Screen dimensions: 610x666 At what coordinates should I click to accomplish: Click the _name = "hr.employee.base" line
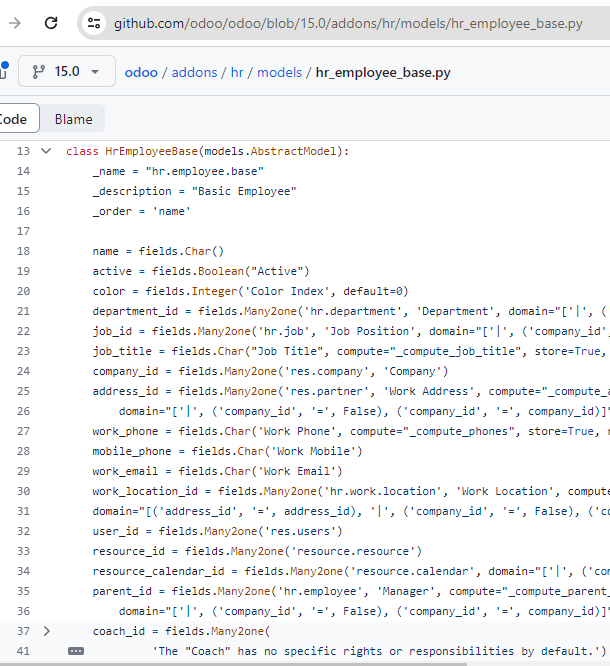pyautogui.click(x=178, y=171)
